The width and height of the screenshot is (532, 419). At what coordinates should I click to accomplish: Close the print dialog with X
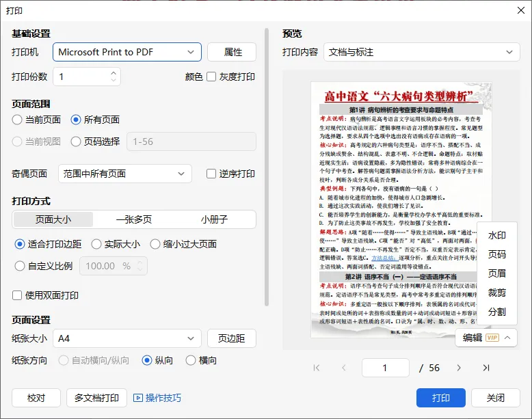tap(521, 10)
